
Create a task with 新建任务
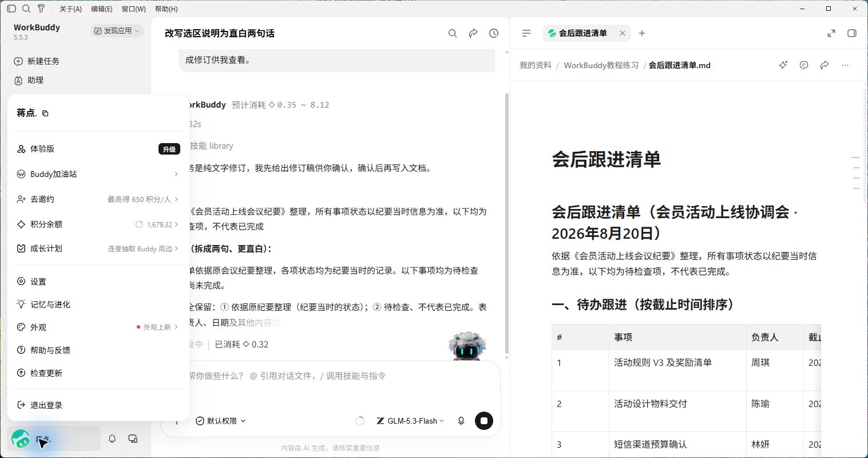coord(37,61)
